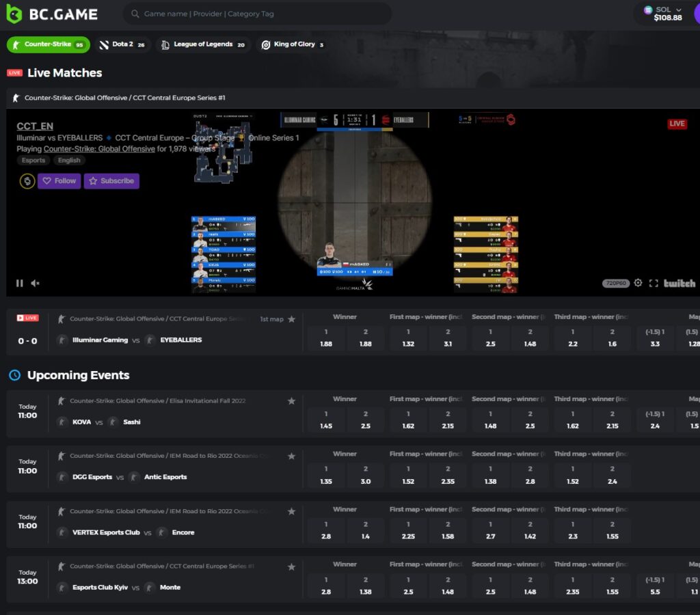
Task: Select Sashi winner odds 2.5
Action: (x=366, y=420)
